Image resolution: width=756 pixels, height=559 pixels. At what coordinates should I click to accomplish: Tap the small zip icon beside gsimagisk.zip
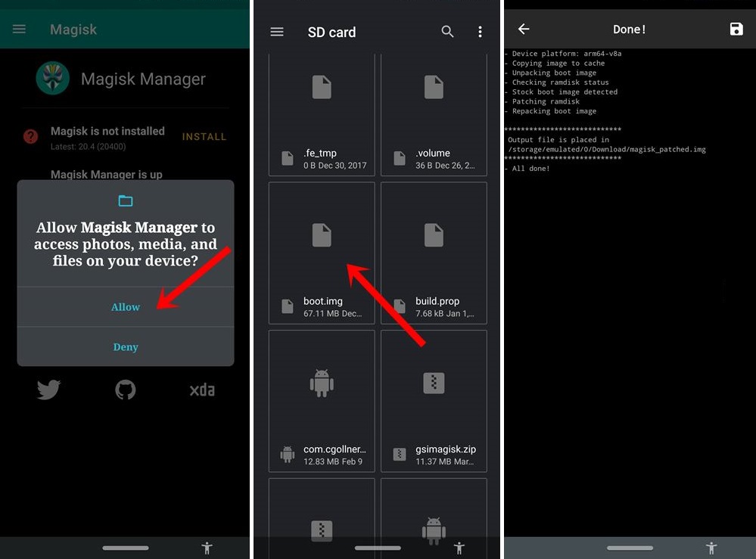[400, 454]
